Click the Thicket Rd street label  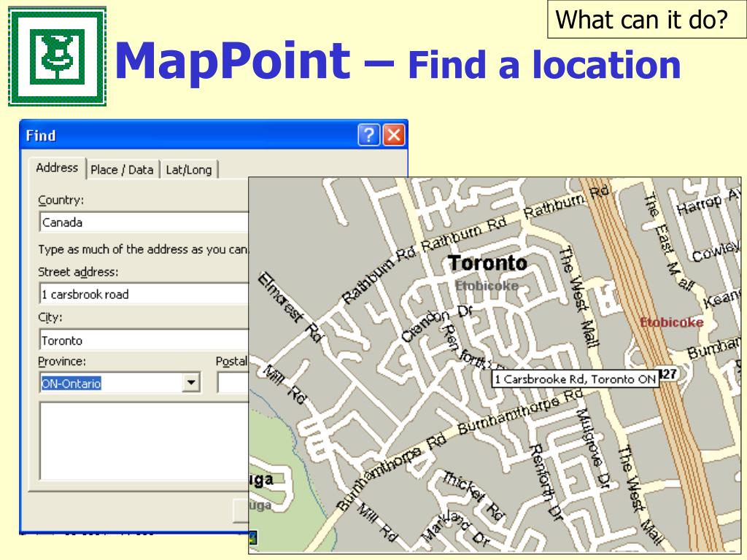(x=473, y=495)
